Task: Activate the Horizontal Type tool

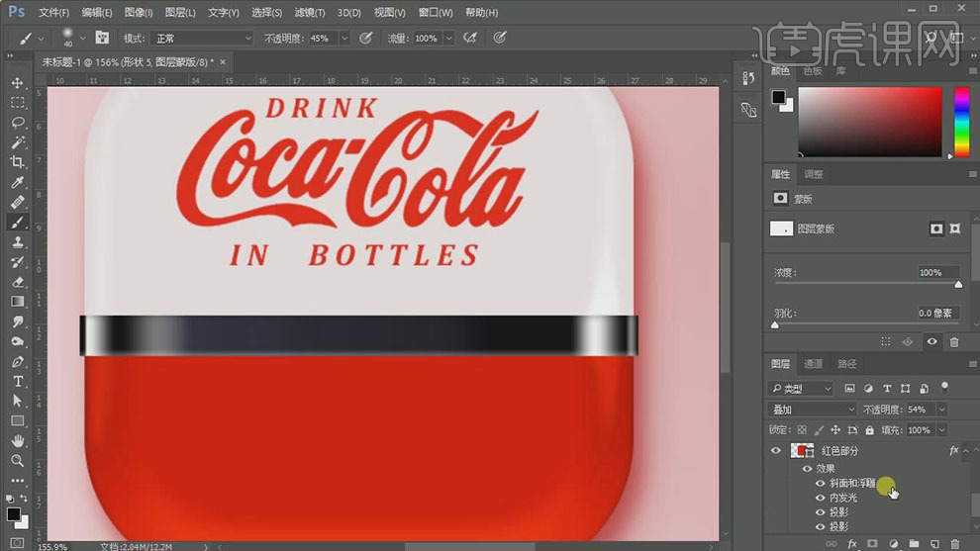Action: (18, 382)
